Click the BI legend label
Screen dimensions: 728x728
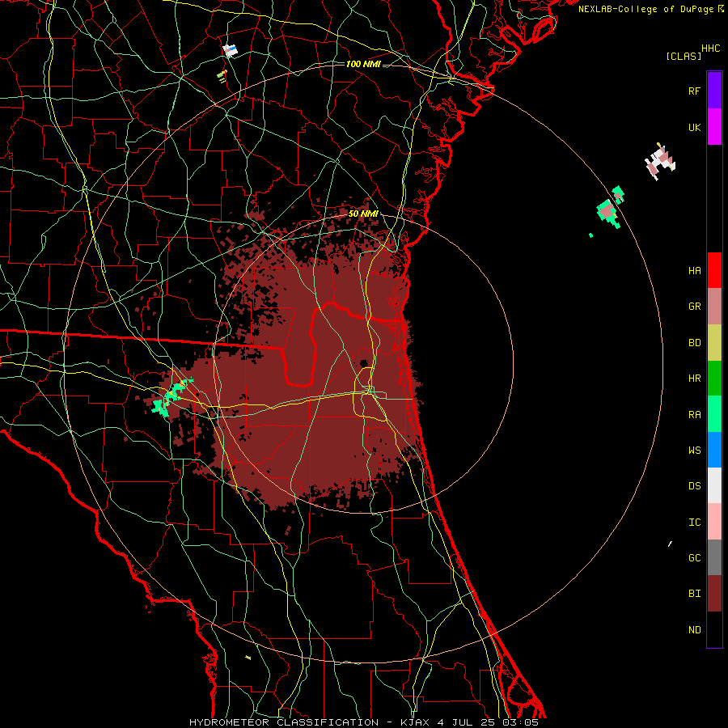[x=694, y=594]
